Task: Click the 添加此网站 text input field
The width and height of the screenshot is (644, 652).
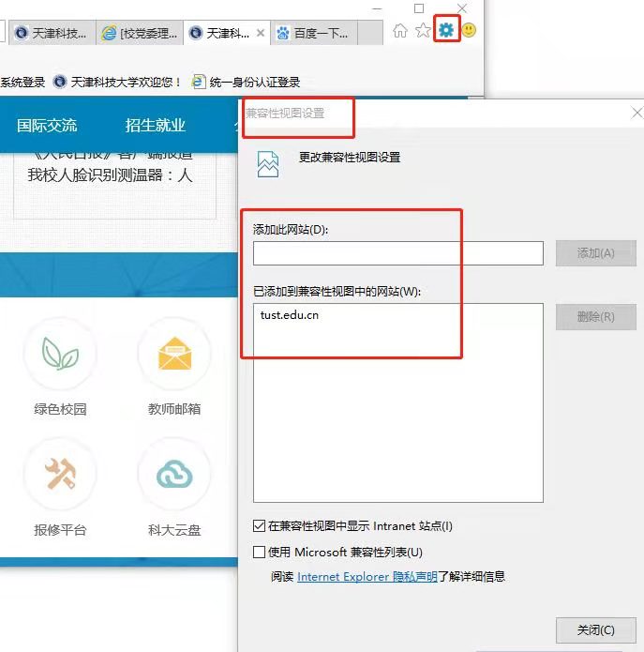Action: (397, 253)
